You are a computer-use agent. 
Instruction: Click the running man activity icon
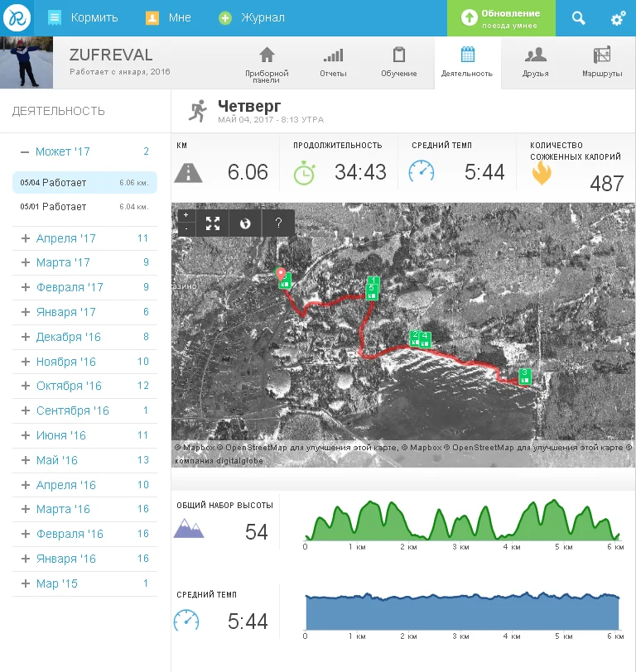tap(198, 111)
